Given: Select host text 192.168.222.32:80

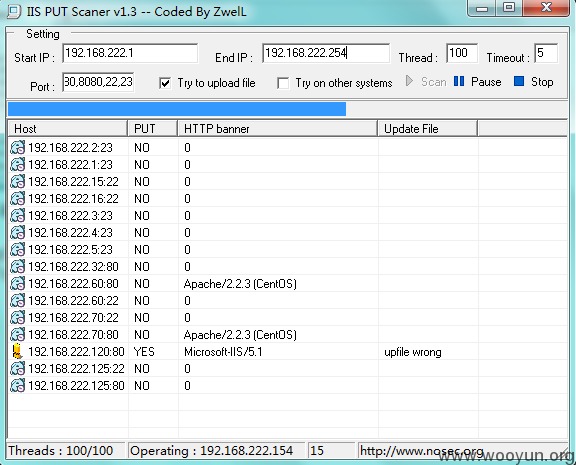Looking at the screenshot, I should coord(73,266).
